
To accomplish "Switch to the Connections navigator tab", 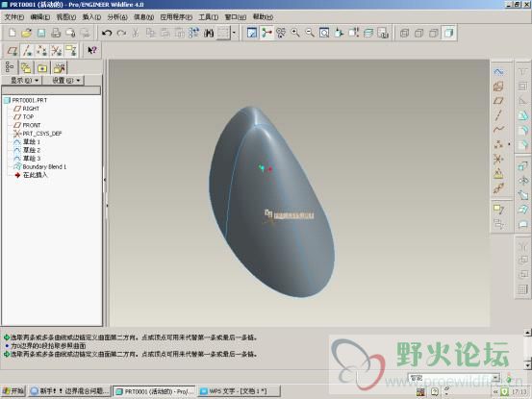I will (x=59, y=68).
